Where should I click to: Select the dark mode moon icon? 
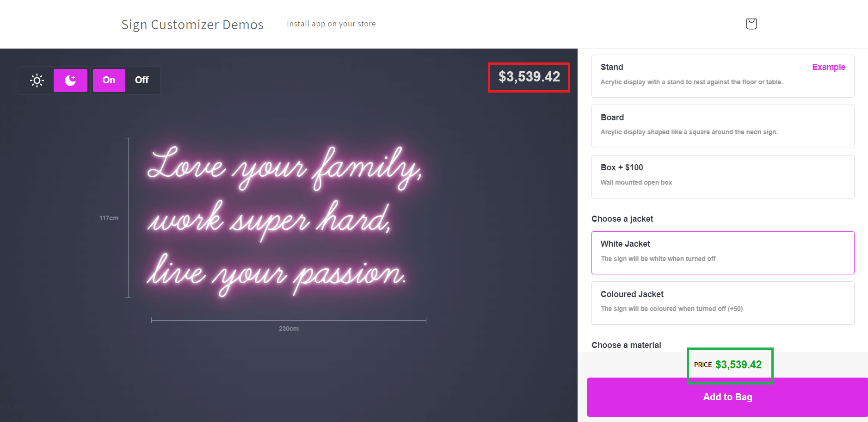pyautogui.click(x=70, y=81)
